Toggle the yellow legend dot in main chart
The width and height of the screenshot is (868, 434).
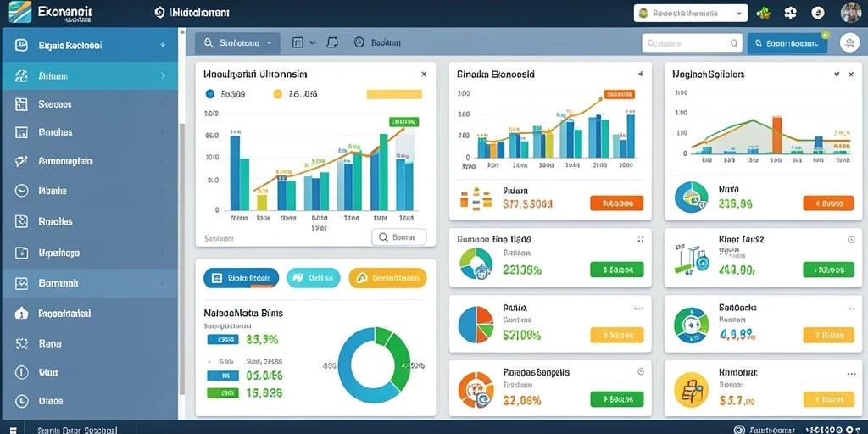point(278,94)
